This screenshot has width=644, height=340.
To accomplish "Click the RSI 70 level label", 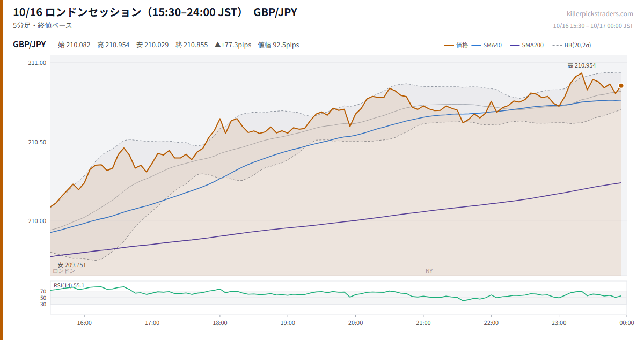I will point(43,292).
